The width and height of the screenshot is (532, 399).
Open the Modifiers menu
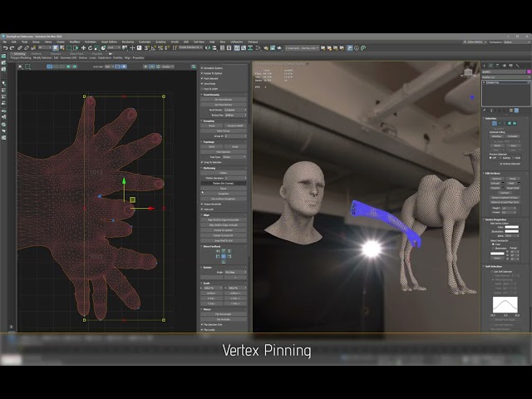(x=75, y=42)
